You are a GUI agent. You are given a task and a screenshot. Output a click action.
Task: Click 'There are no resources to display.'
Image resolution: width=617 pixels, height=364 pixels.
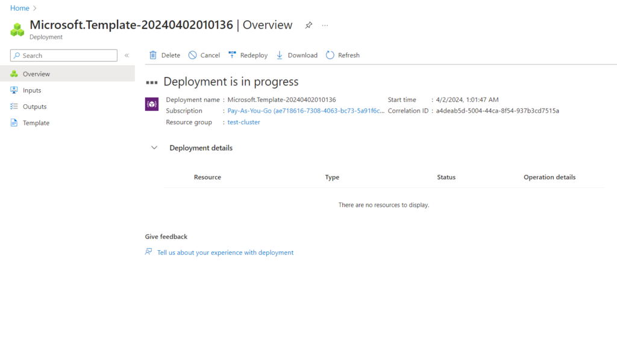(x=384, y=205)
